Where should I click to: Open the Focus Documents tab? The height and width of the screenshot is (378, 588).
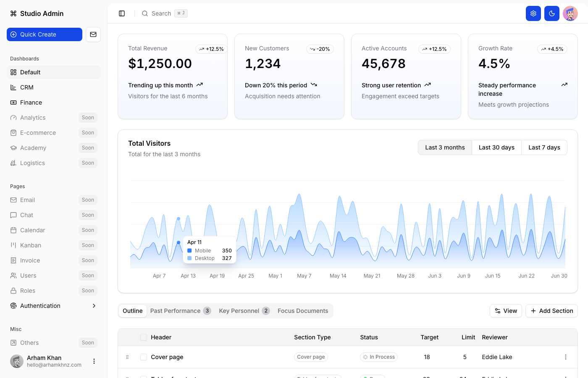point(303,311)
